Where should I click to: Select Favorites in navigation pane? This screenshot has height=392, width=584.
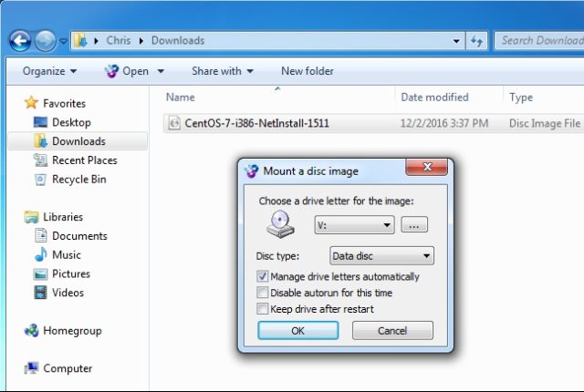pyautogui.click(x=65, y=103)
